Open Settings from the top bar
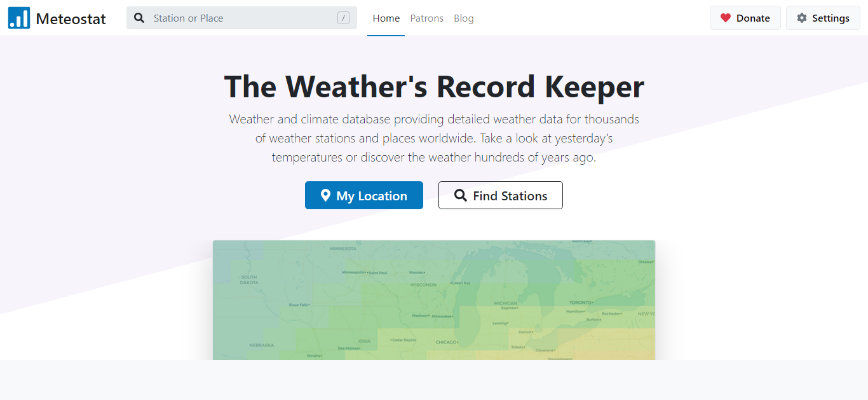The image size is (868, 400). (823, 18)
